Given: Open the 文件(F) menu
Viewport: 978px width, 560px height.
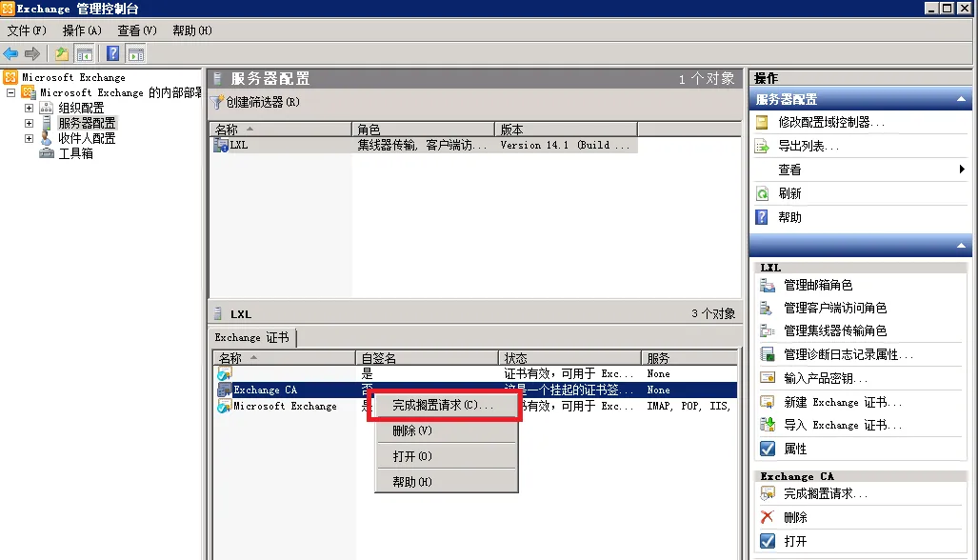Looking at the screenshot, I should coord(27,30).
